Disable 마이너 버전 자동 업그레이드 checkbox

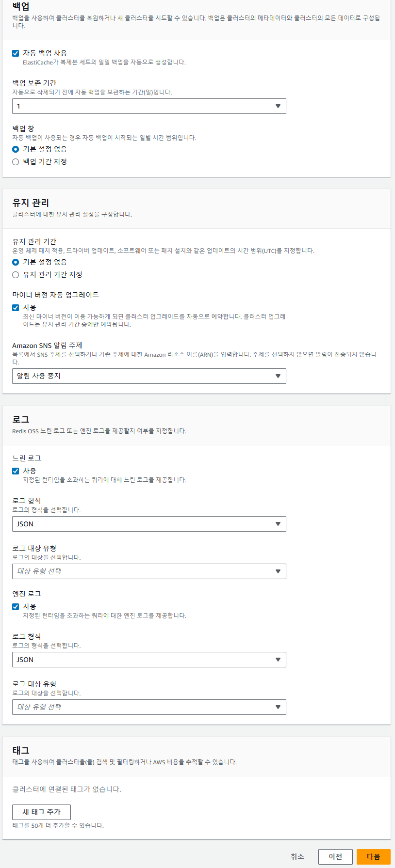tap(16, 308)
